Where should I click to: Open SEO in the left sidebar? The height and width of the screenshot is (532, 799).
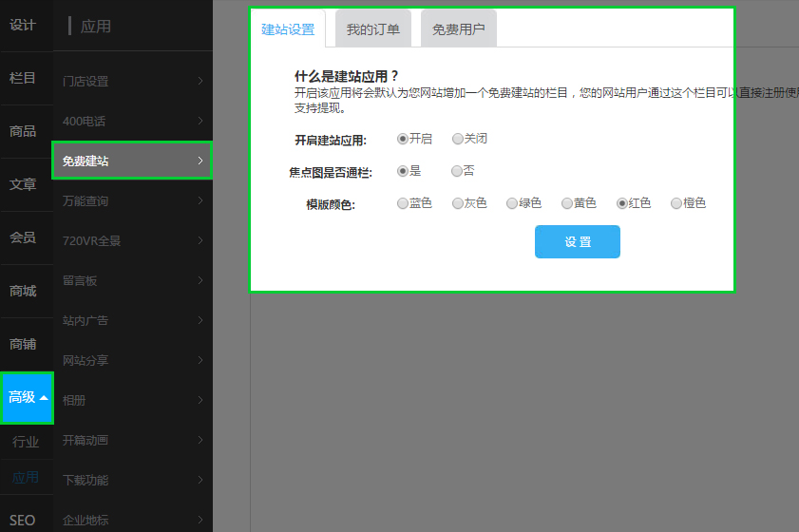pyautogui.click(x=23, y=520)
